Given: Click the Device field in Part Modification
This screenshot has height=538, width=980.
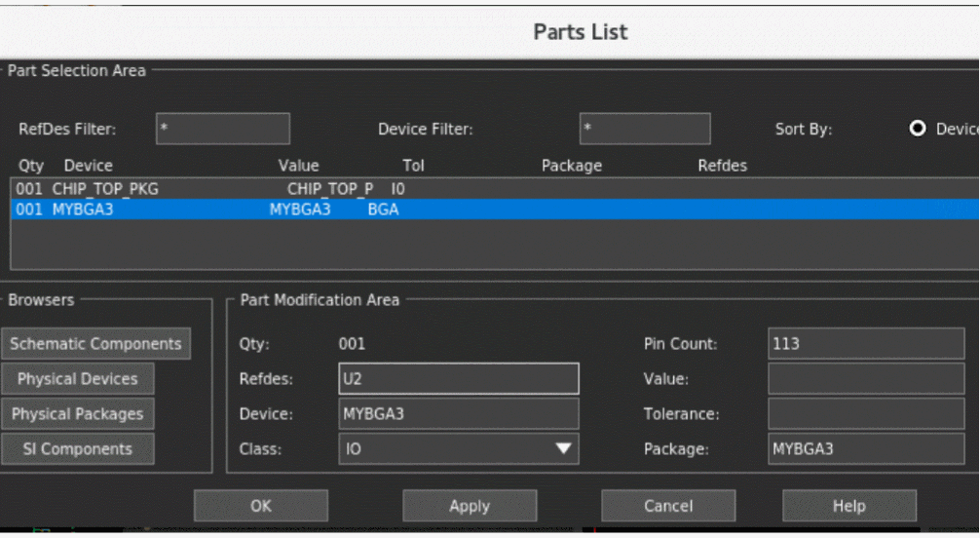Looking at the screenshot, I should coord(458,414).
